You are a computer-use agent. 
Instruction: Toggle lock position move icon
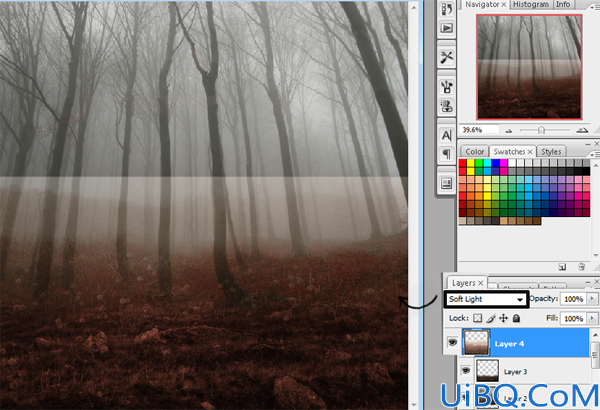pos(504,318)
